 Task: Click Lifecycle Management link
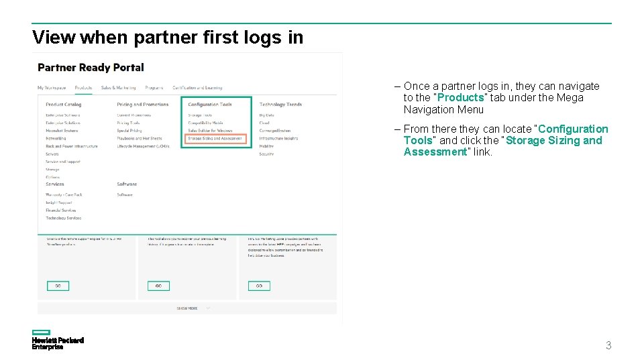pos(143,146)
